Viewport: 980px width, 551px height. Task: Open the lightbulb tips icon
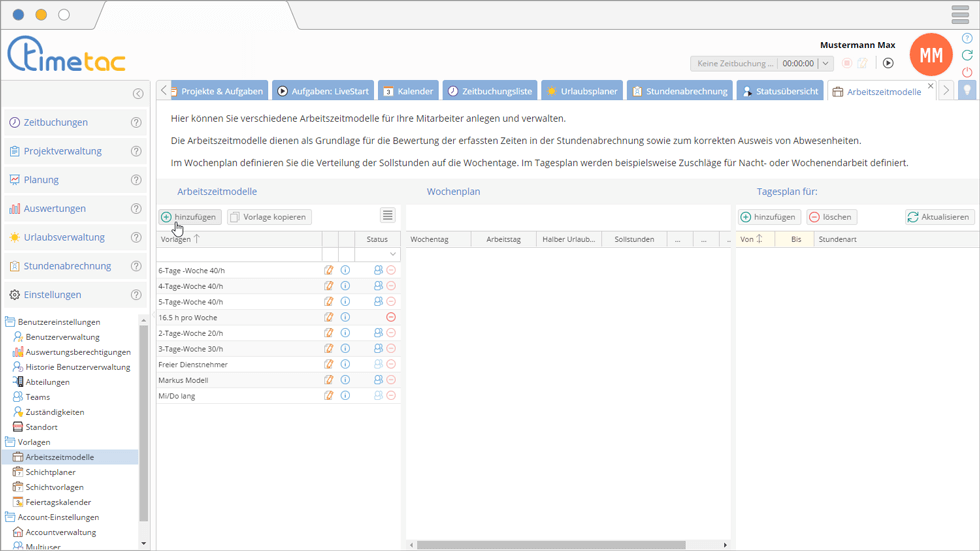click(x=966, y=91)
